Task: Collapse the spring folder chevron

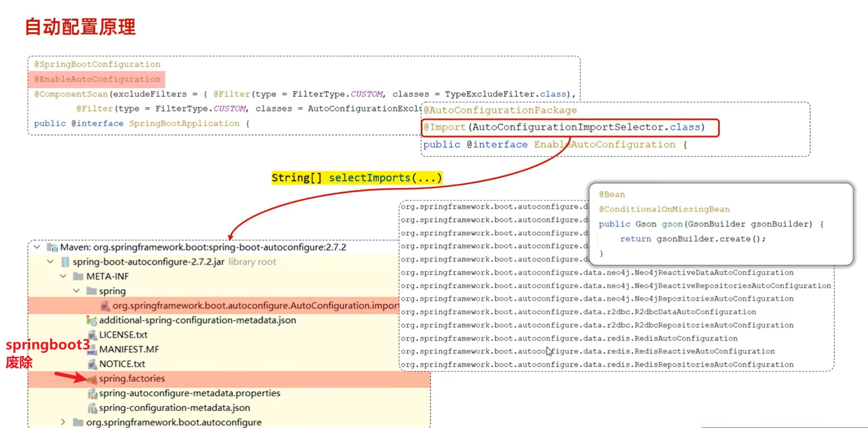Action: pyautogui.click(x=76, y=291)
